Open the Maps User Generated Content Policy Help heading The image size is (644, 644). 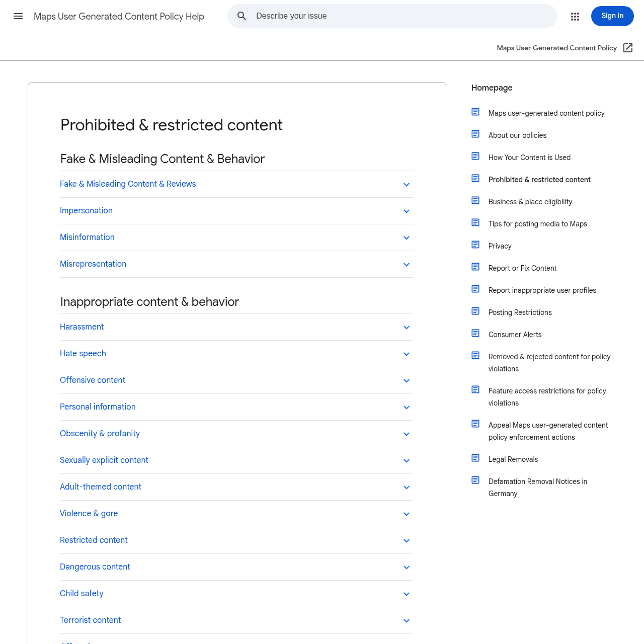click(x=119, y=16)
